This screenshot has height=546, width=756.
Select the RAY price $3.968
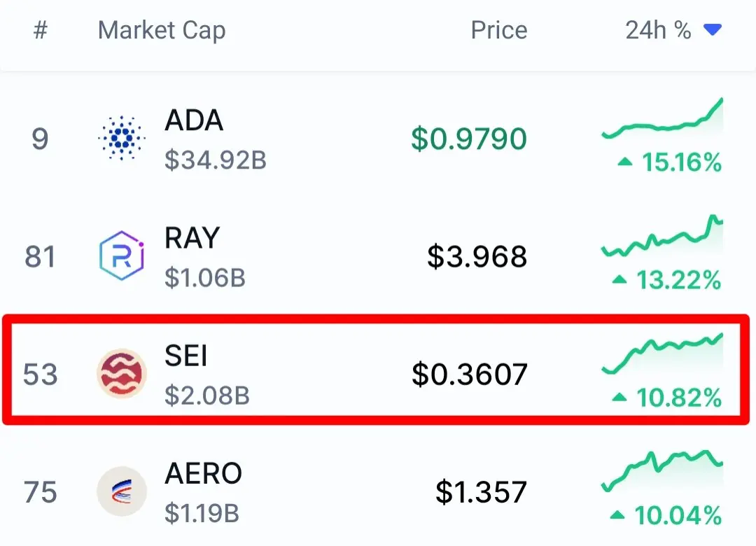[x=477, y=256]
